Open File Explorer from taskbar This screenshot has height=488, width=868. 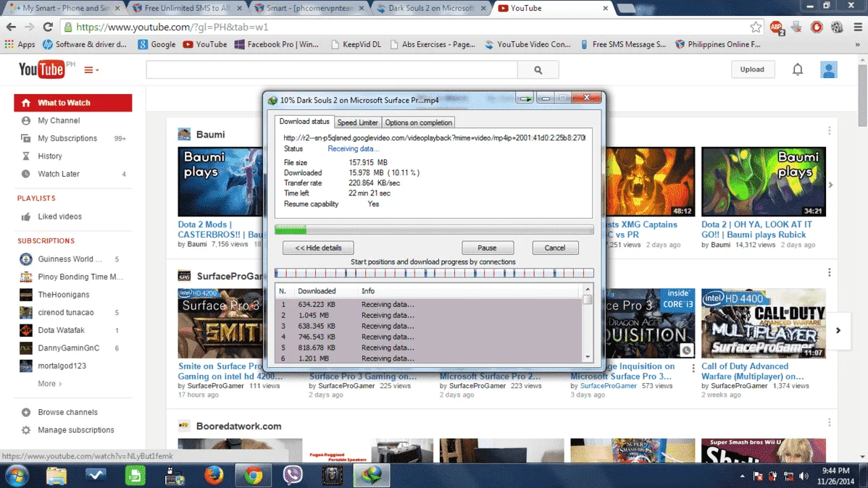[x=56, y=475]
